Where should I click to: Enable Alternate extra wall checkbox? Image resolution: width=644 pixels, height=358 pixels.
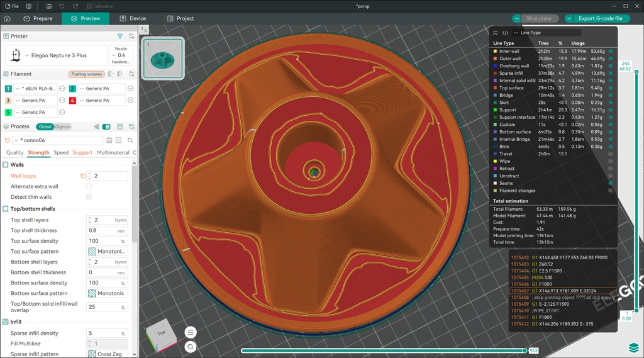(89, 187)
